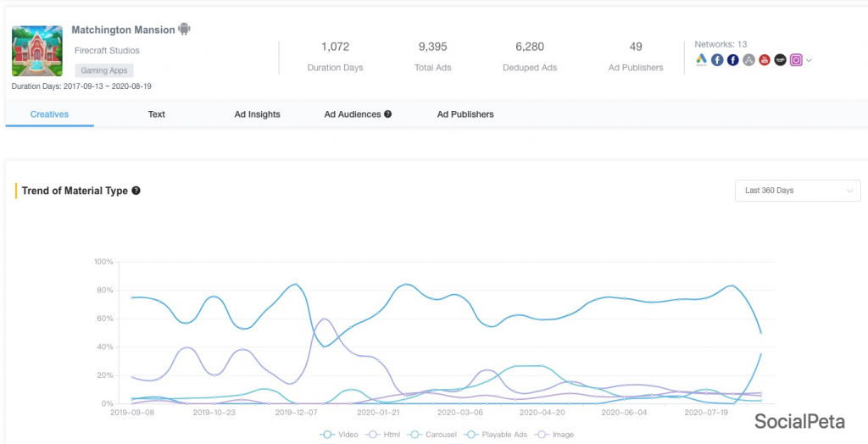This screenshot has width=868, height=444.
Task: Switch to the Text tab
Action: 157,114
